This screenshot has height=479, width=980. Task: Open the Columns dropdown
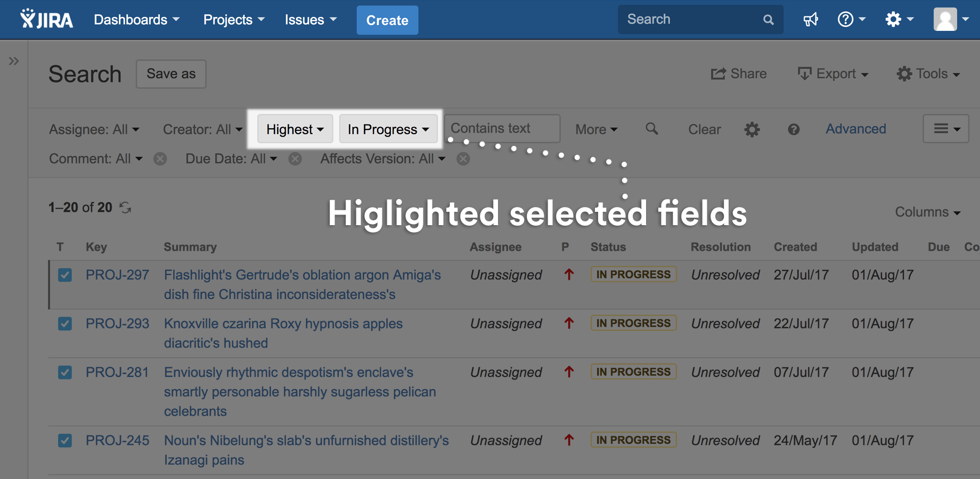pyautogui.click(x=927, y=212)
